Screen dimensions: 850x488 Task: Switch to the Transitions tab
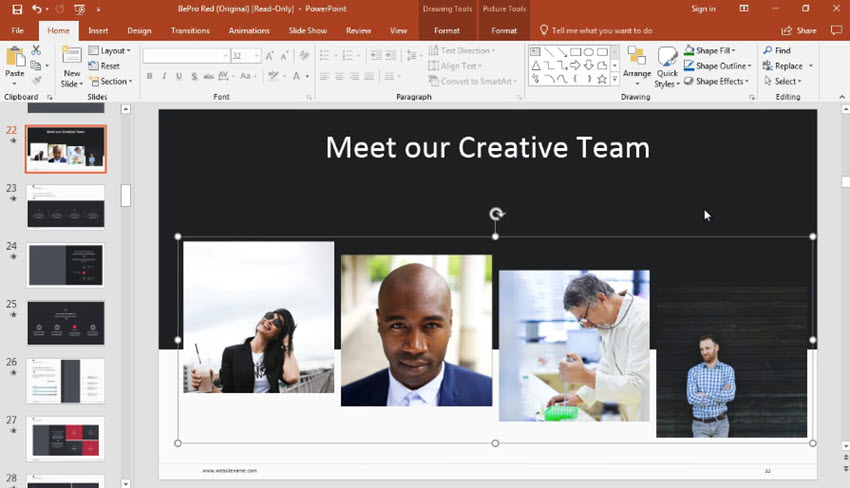(x=190, y=30)
